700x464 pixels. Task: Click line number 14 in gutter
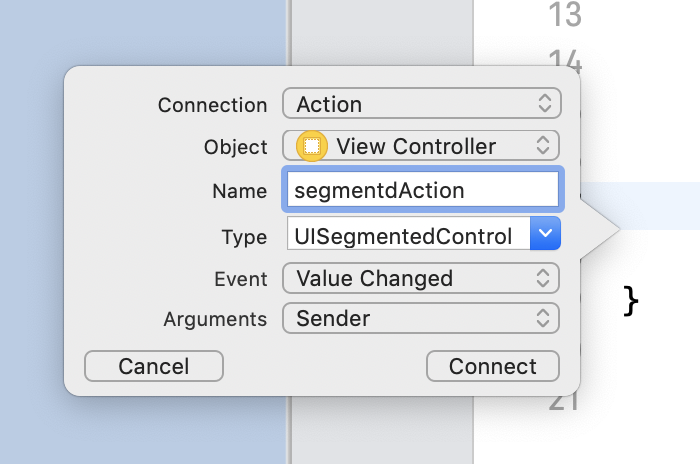(x=565, y=56)
